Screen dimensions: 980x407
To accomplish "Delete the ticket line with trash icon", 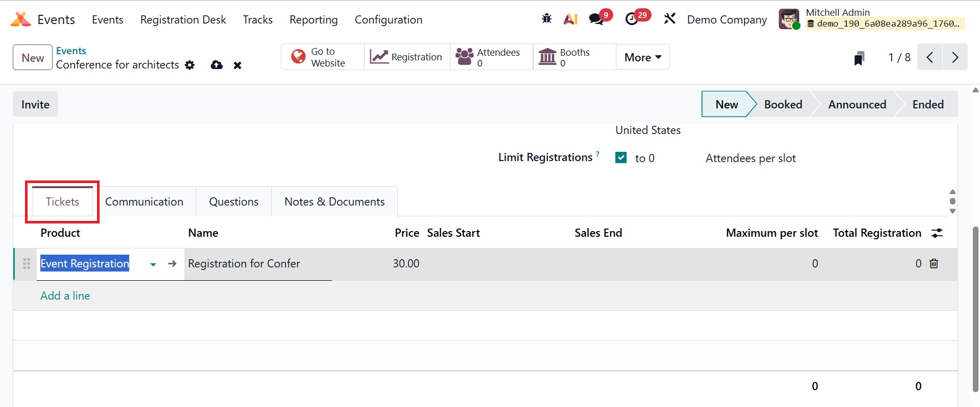I will [x=934, y=263].
